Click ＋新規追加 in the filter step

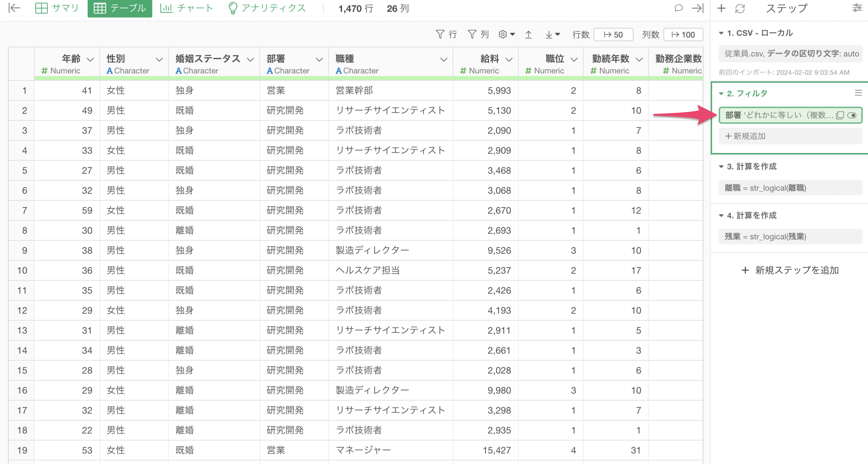[790, 136]
